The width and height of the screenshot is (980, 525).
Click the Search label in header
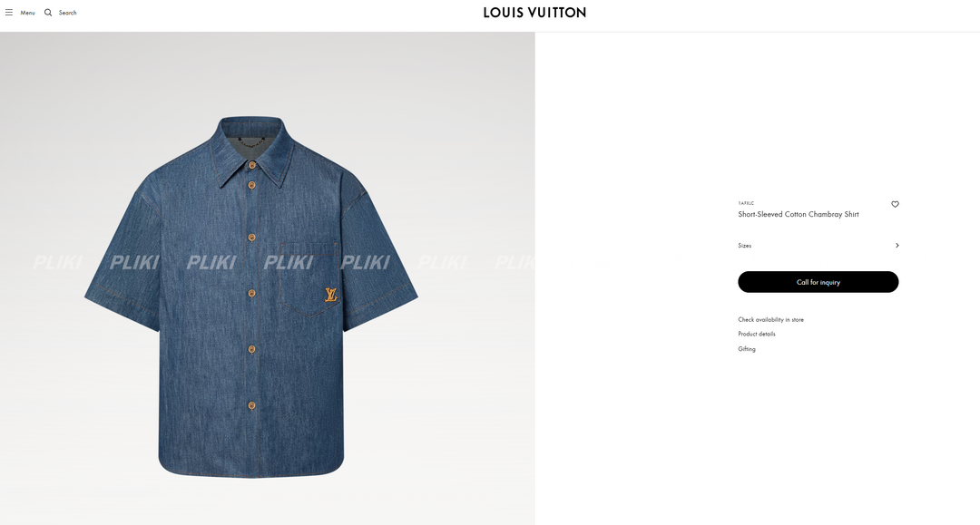click(67, 13)
